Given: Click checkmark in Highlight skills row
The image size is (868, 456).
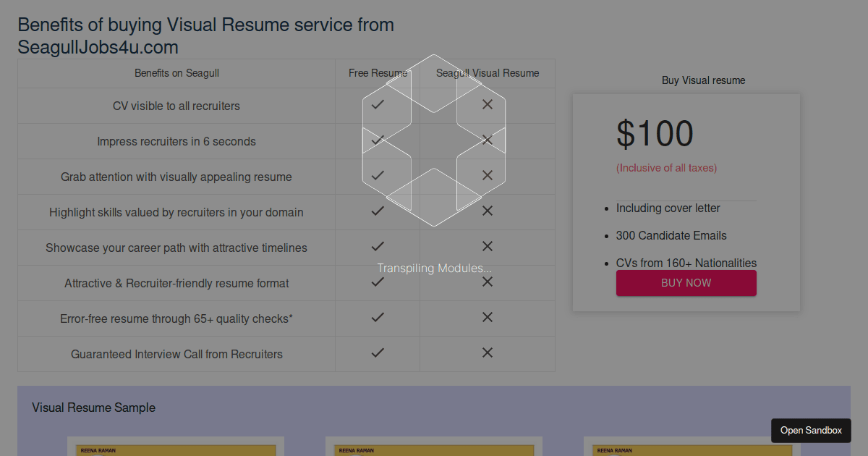Looking at the screenshot, I should [x=377, y=211].
